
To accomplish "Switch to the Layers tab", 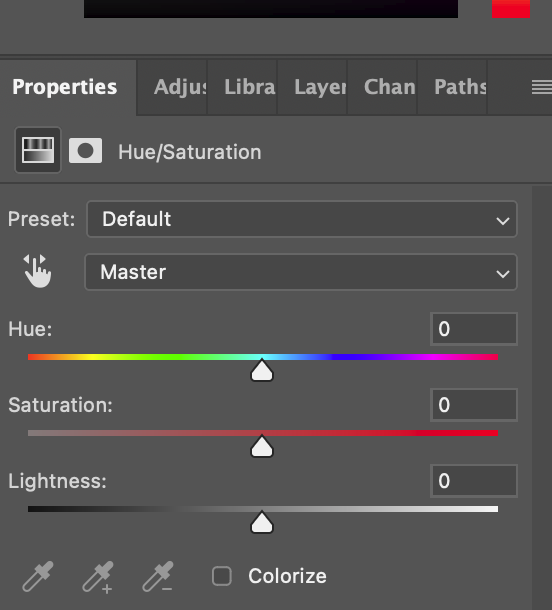I will pos(312,87).
